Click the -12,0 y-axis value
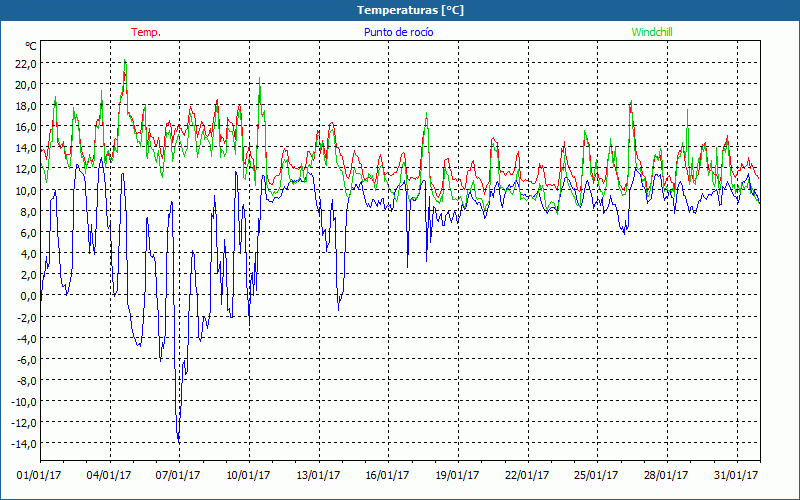Viewport: 800px width, 500px height. pyautogui.click(x=24, y=423)
